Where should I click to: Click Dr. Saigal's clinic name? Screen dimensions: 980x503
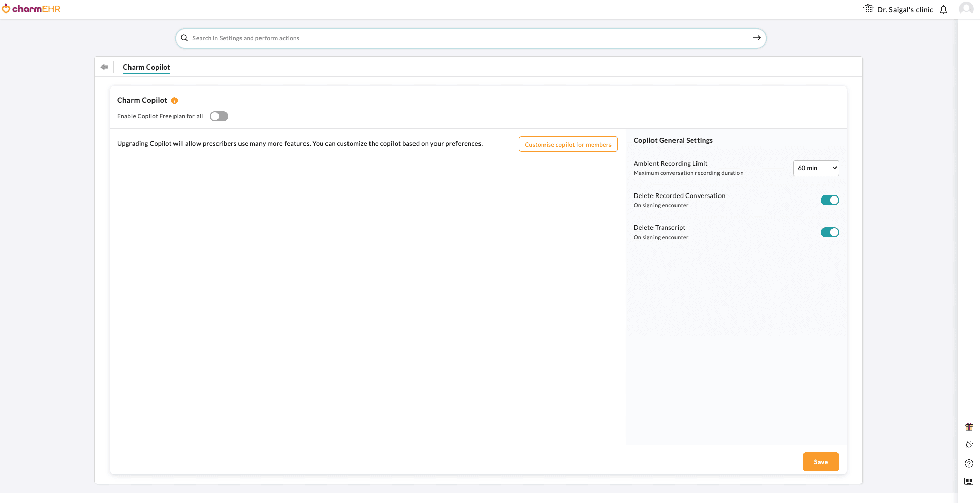pos(905,10)
